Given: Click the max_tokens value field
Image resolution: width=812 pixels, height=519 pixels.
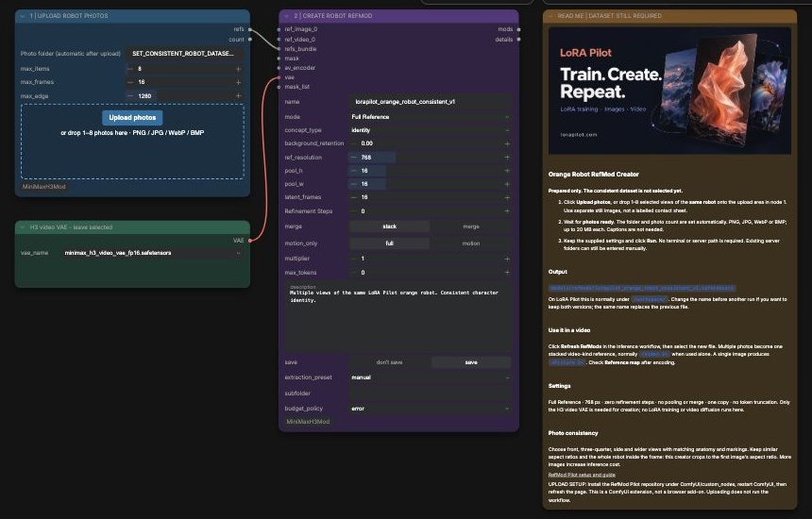Looking at the screenshot, I should 431,272.
